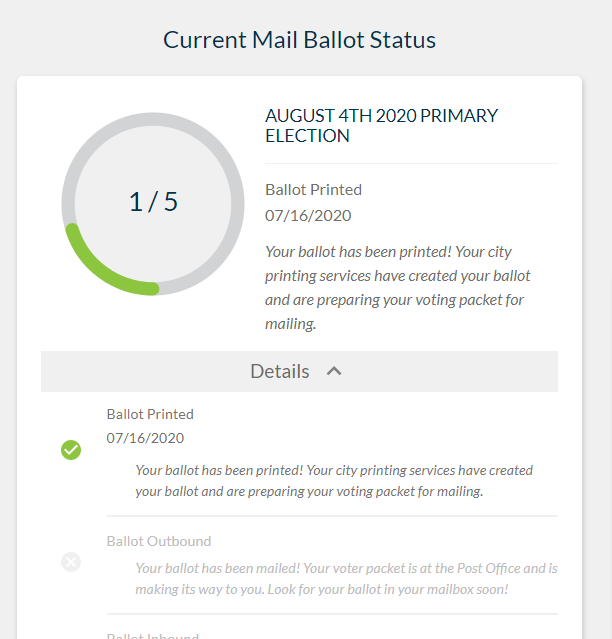The image size is (612, 639).
Task: Select the August 4th 2020 Primary Election title
Action: tap(381, 126)
